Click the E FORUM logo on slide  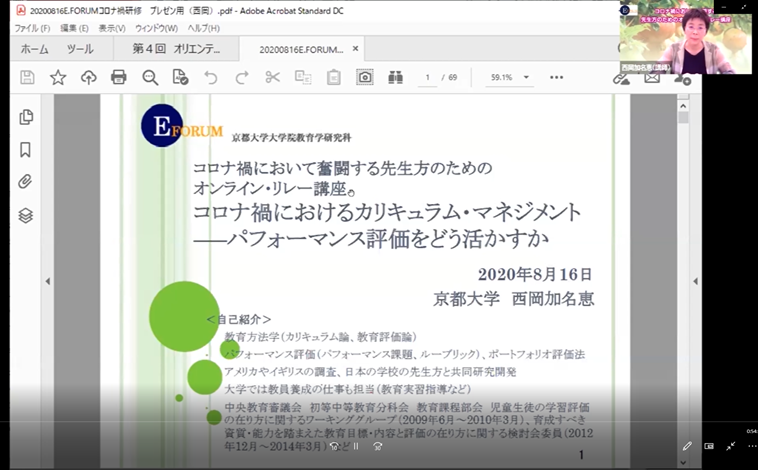tap(182, 126)
